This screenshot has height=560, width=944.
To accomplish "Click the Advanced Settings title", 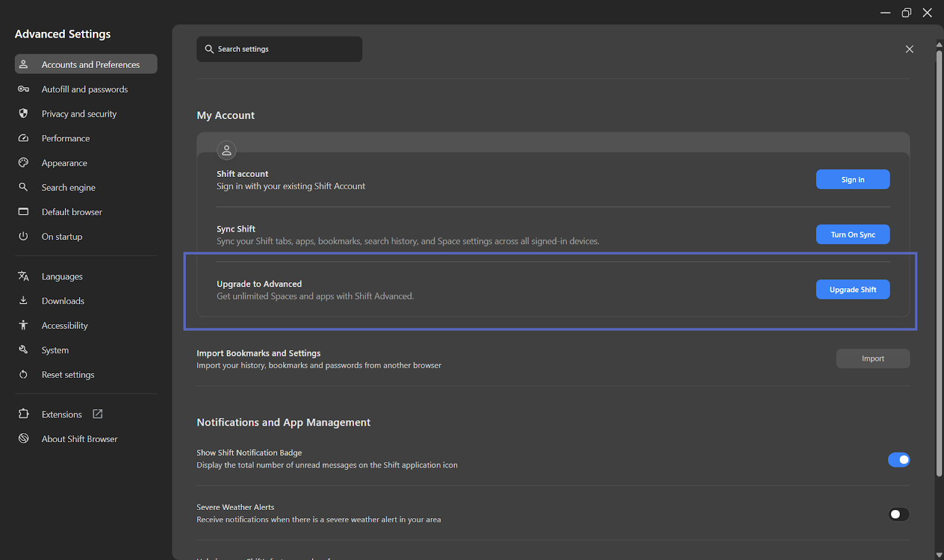I will pos(63,34).
